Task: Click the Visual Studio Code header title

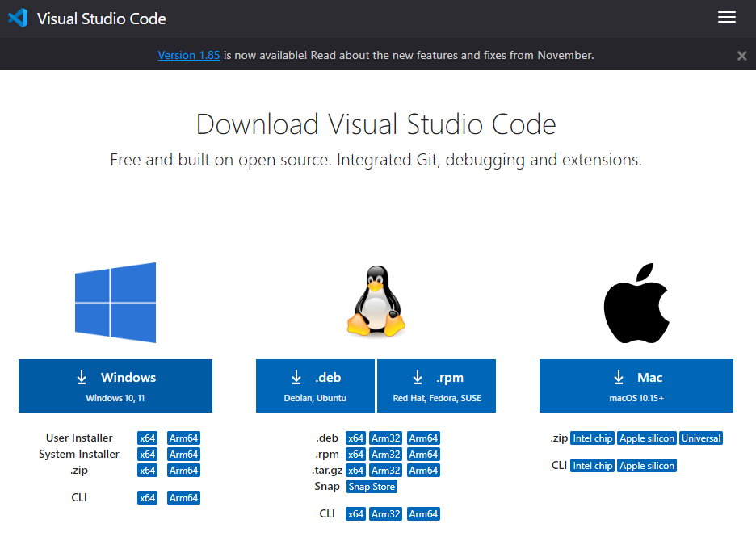Action: point(102,19)
